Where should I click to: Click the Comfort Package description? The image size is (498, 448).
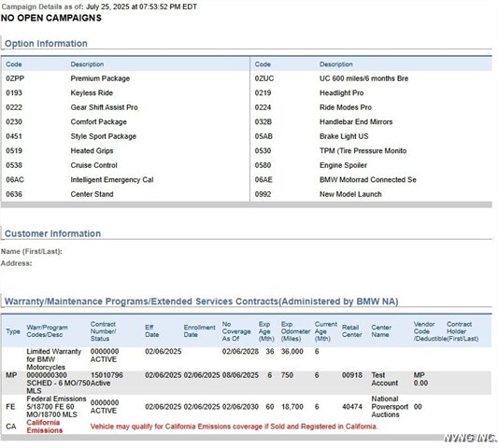click(x=98, y=122)
